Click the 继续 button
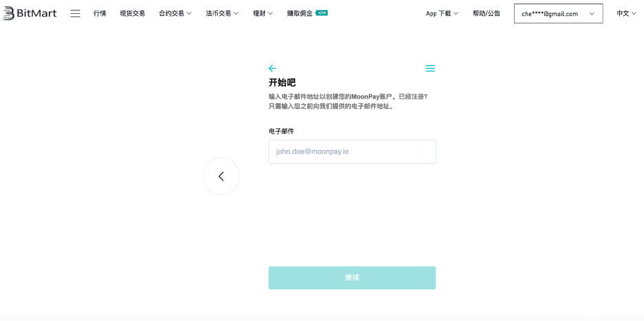 352,278
